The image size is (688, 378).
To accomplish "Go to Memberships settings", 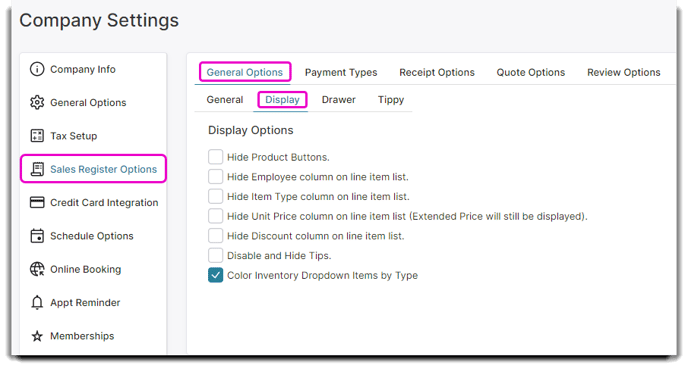I will tap(82, 336).
